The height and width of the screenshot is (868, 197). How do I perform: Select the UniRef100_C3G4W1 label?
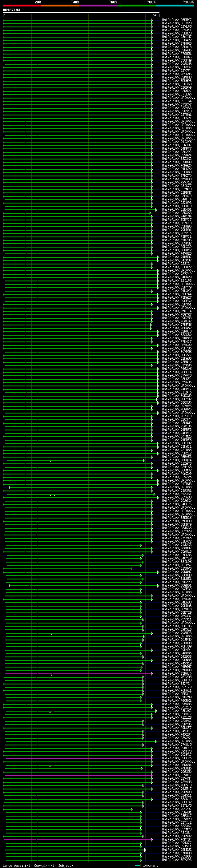[x=177, y=812]
